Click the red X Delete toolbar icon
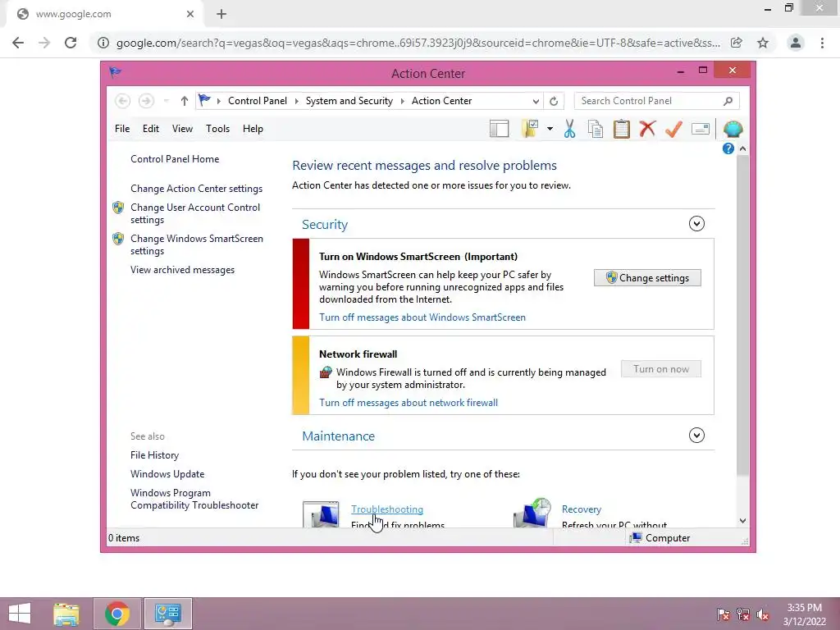Viewport: 840px width, 630px height. pyautogui.click(x=647, y=129)
